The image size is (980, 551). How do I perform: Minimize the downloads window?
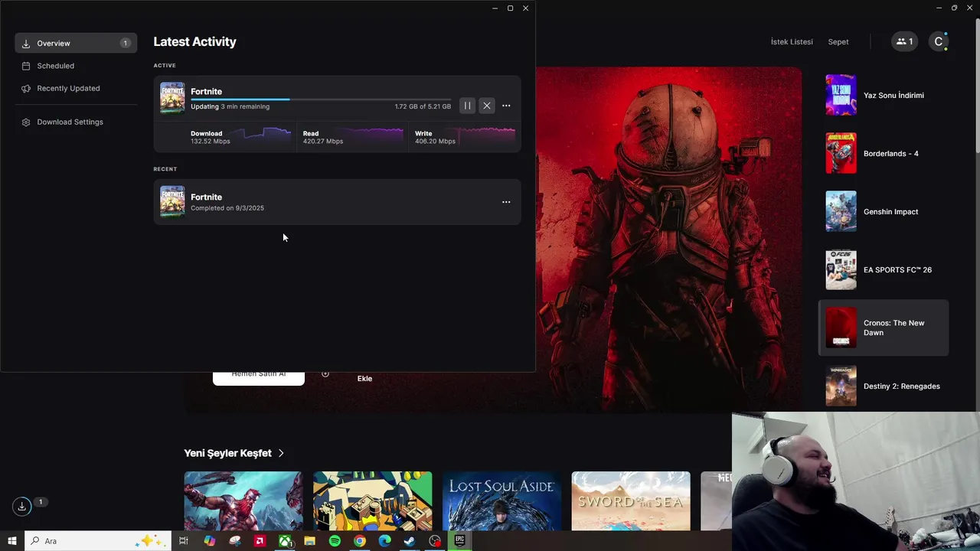pyautogui.click(x=495, y=8)
